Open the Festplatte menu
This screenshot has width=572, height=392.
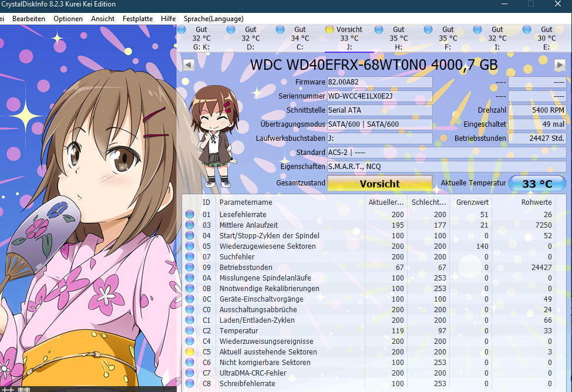click(x=138, y=19)
